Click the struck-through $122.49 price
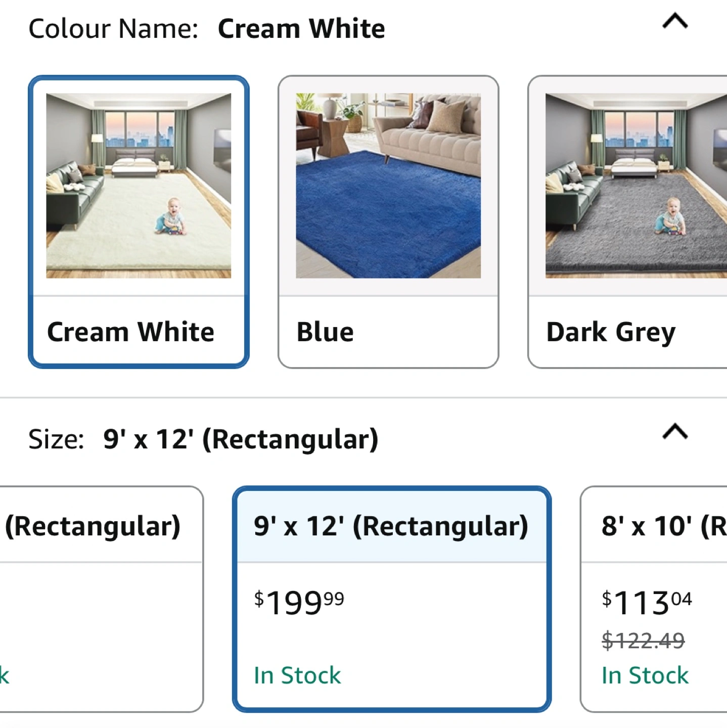Viewport: 727px width, 728px height. [643, 641]
